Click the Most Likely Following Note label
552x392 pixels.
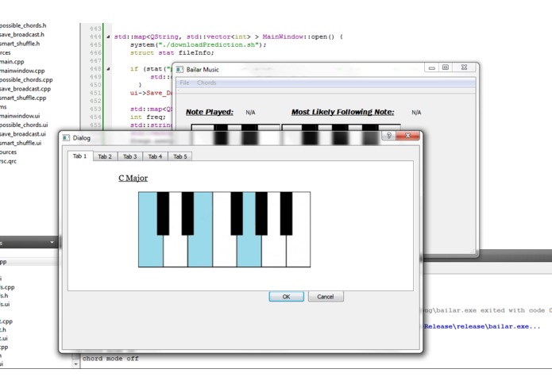342,112
